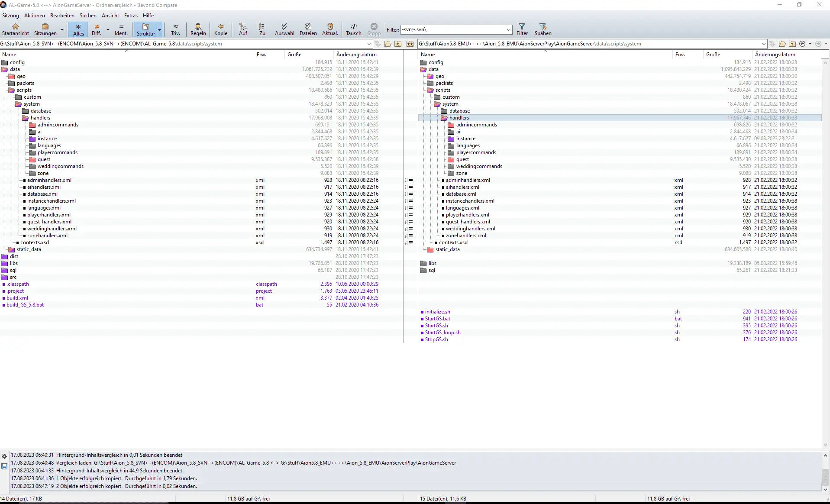The width and height of the screenshot is (830, 504).
Task: Toggle the Alles show-all filter
Action: 78,29
